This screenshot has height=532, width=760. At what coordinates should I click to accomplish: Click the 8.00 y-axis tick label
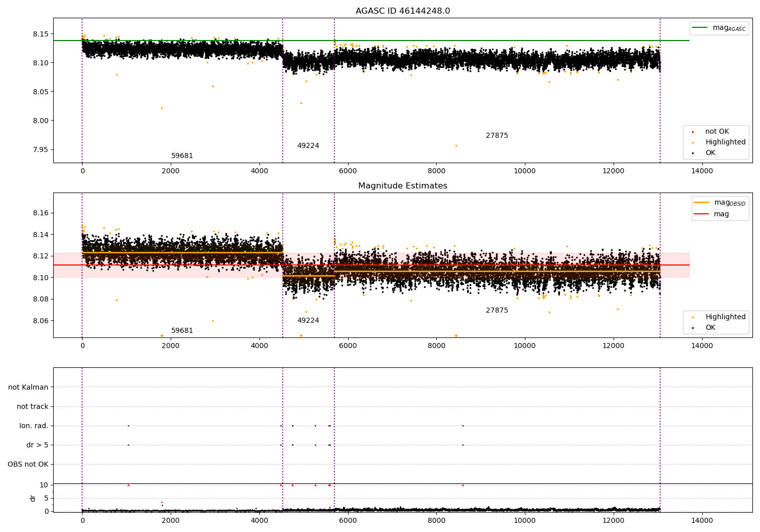pos(41,121)
